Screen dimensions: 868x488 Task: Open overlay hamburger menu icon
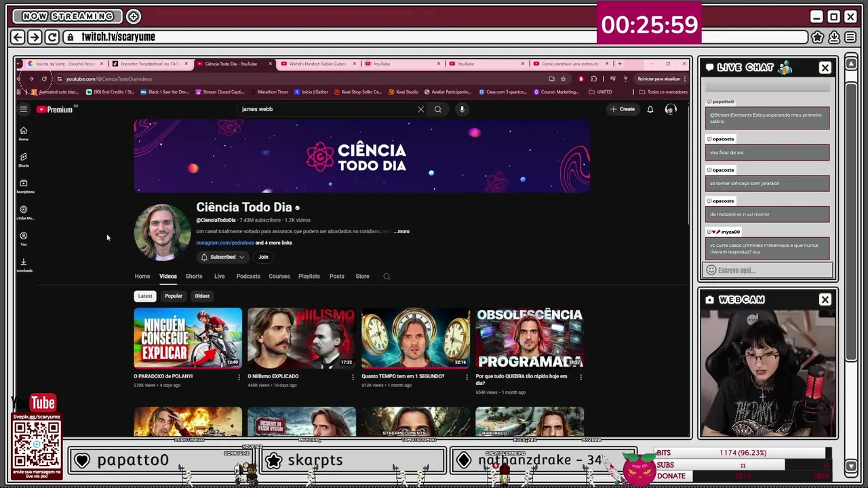850,37
